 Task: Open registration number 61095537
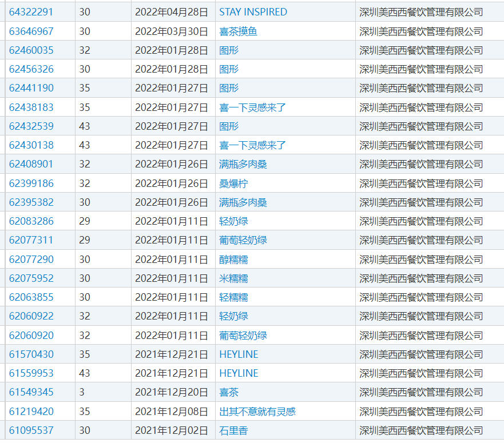[31, 430]
